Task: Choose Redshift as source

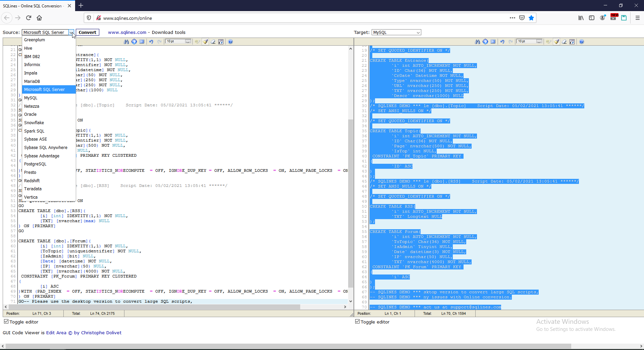Action: coord(49,181)
